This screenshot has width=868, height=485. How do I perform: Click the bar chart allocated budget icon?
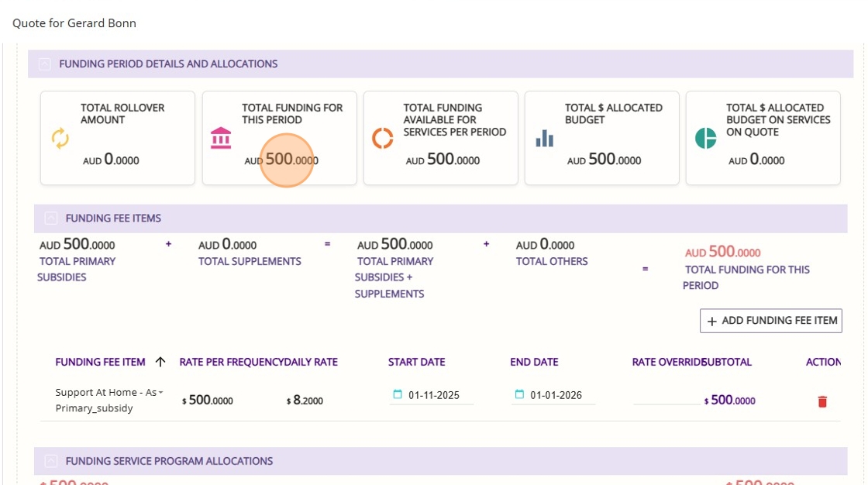pos(545,139)
